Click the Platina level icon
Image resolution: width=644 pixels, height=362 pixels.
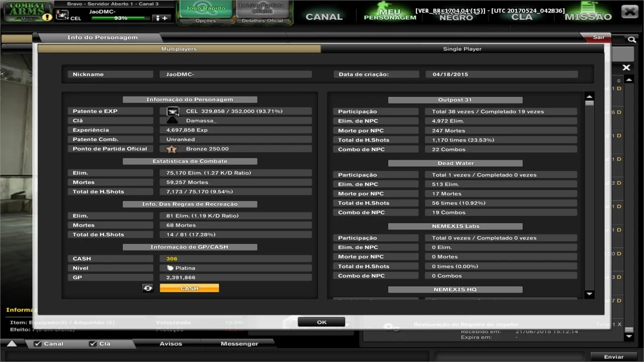(170, 268)
